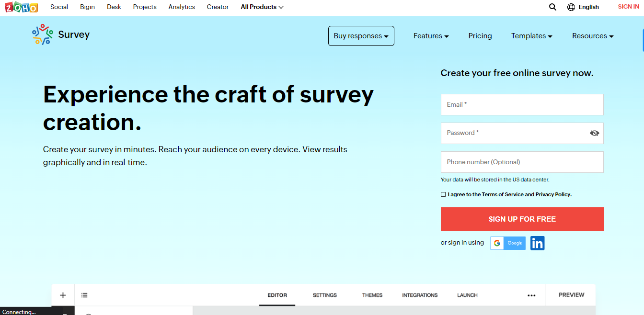Sign in using Google button
This screenshot has height=315, width=644.
[508, 243]
